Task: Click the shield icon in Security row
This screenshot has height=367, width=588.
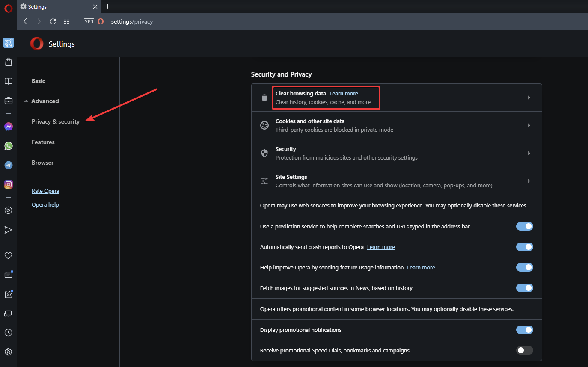Action: click(x=264, y=153)
